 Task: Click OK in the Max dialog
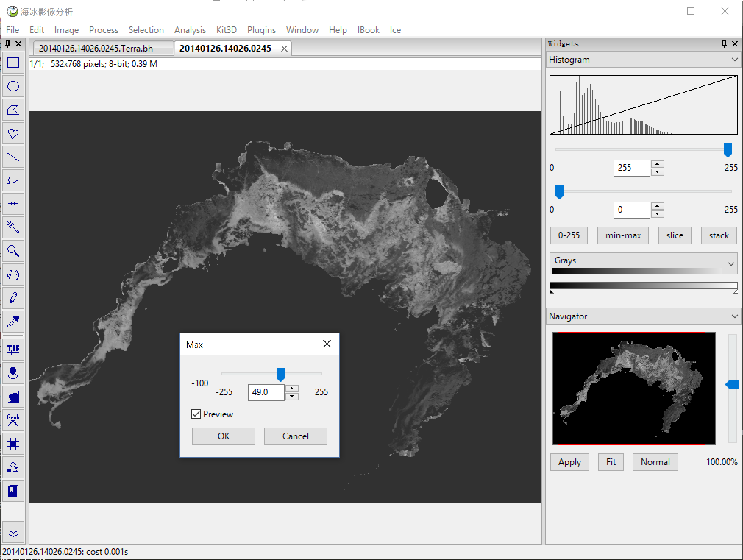click(x=223, y=436)
